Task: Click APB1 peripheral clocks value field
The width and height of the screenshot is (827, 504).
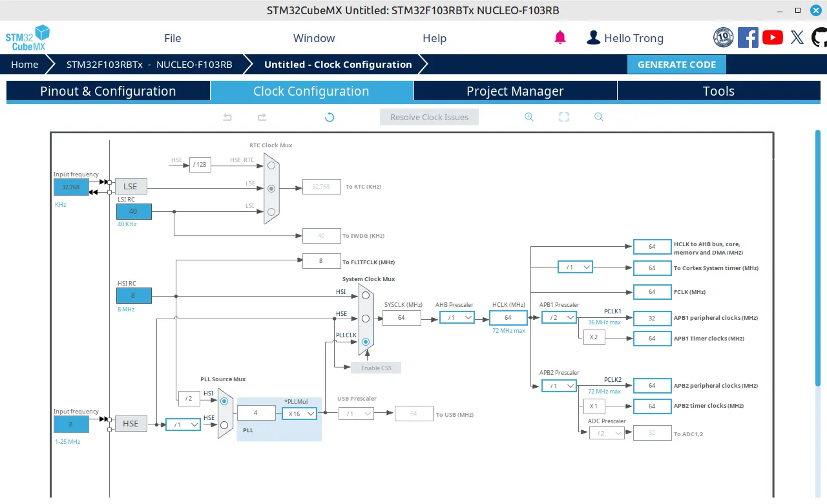Action: tap(652, 318)
